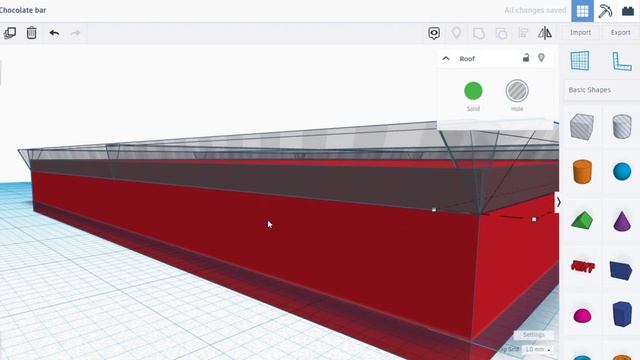Open the Mirror tool
Screen dimensions: 640x360
[545, 33]
